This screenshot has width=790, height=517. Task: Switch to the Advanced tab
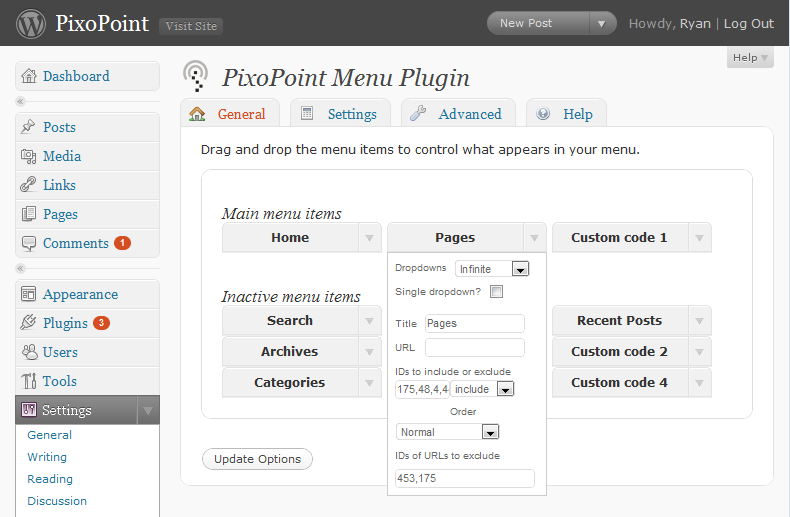[x=458, y=114]
